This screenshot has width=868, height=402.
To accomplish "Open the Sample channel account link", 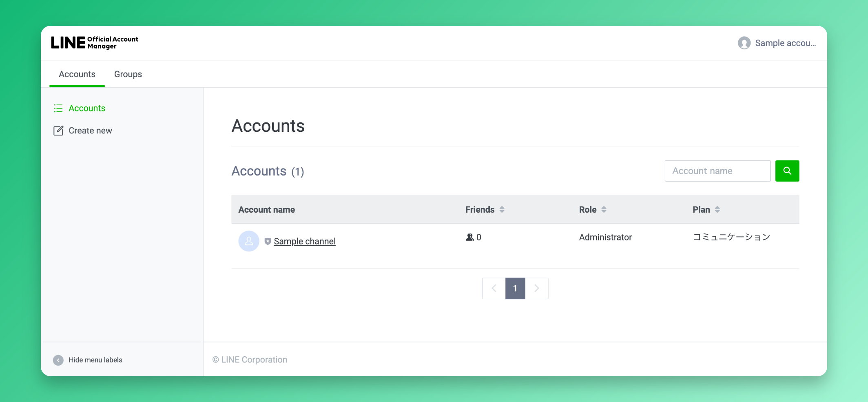I will click(x=304, y=241).
